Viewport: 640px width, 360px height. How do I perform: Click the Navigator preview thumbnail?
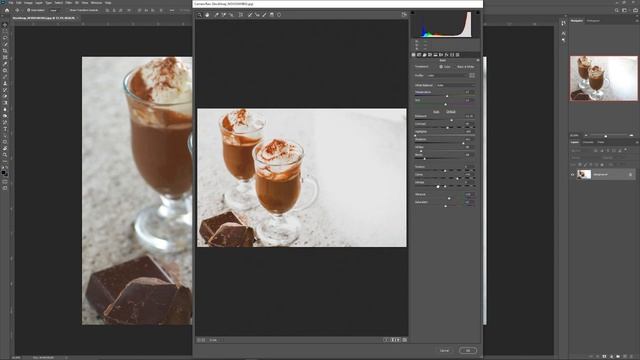(604, 78)
